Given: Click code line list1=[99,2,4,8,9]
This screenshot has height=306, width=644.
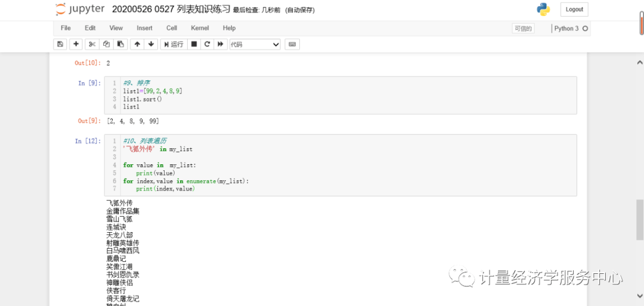Looking at the screenshot, I should pyautogui.click(x=153, y=91).
